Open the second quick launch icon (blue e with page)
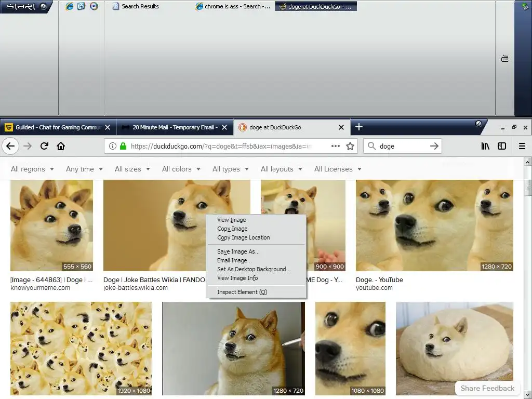 click(x=82, y=6)
